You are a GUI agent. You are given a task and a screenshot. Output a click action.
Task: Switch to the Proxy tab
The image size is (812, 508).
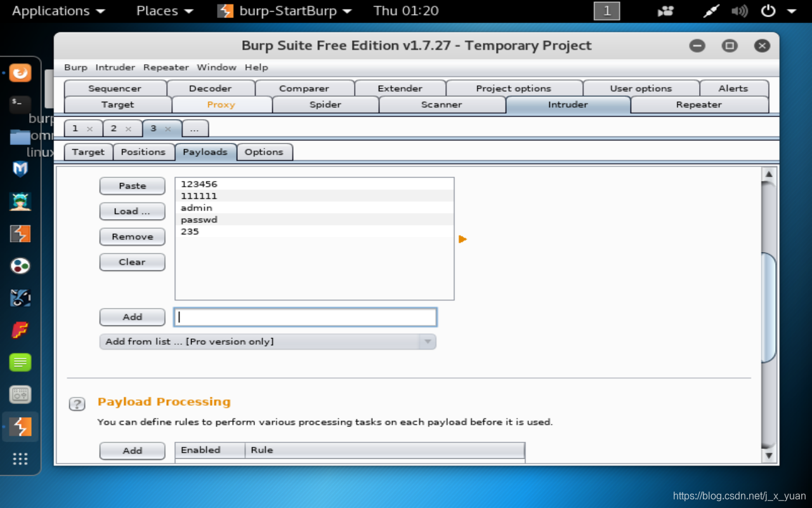point(221,105)
